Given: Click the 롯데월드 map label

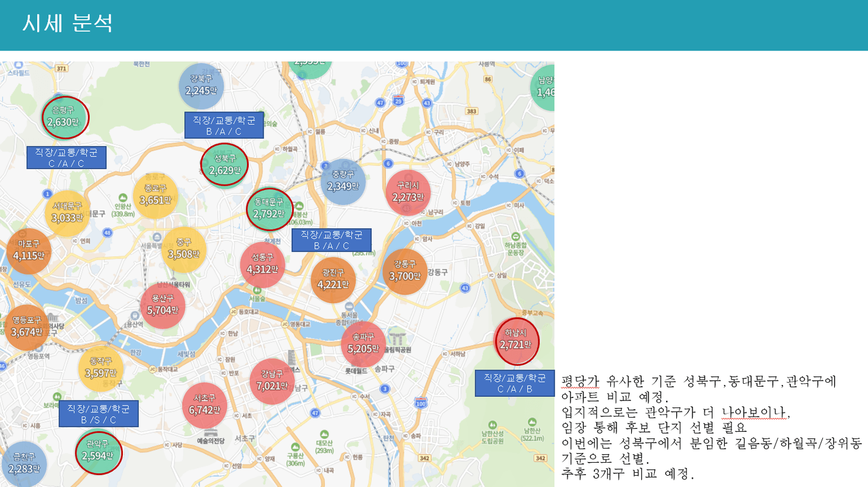Looking at the screenshot, I should click(x=356, y=371).
